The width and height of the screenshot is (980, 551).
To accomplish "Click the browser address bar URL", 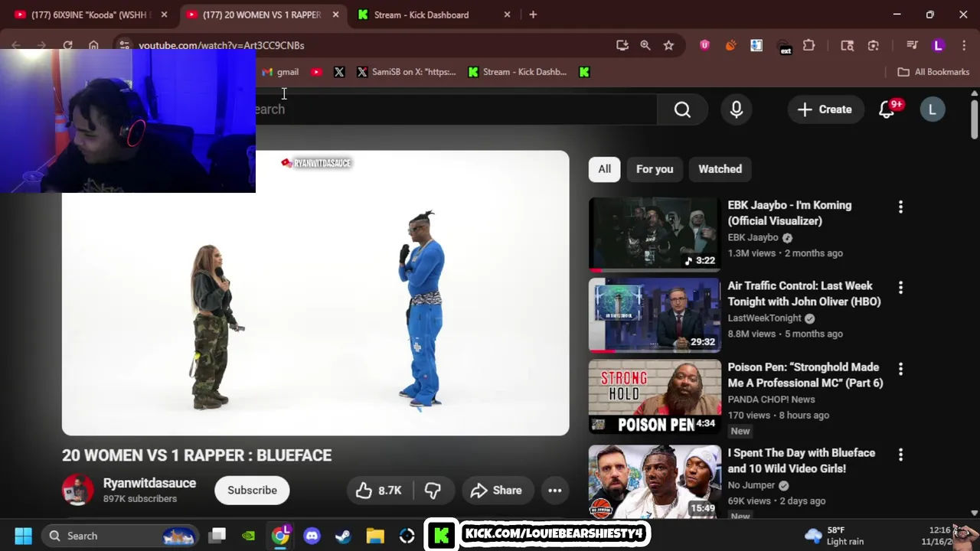I will [x=221, y=45].
